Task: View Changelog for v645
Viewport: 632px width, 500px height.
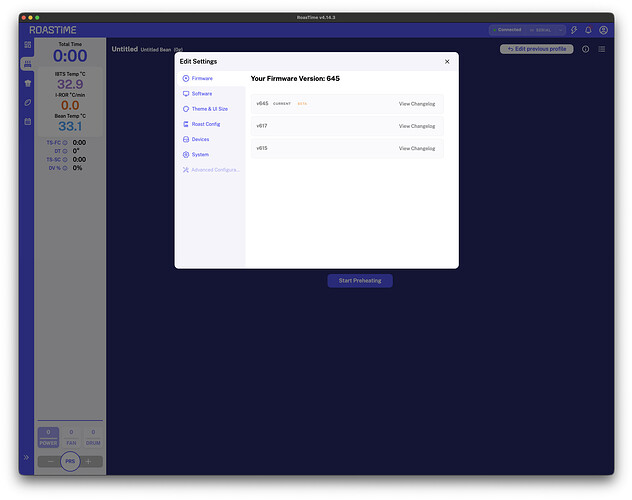Action: pyautogui.click(x=417, y=104)
